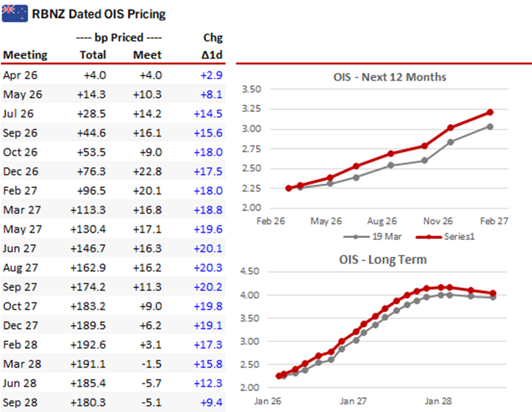Viewport: 532px width, 412px height.
Task: Click the '+28.5' total for Jul 26
Action: pos(91,114)
